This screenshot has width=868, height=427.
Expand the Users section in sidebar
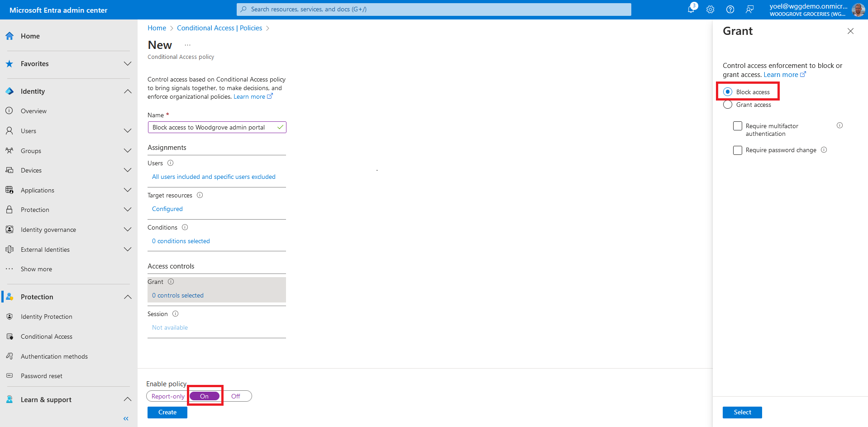[128, 131]
